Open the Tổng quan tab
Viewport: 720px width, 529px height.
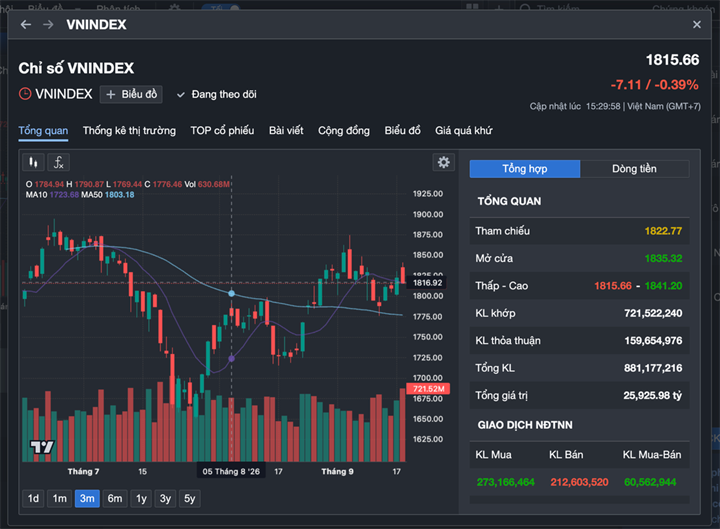[43, 131]
